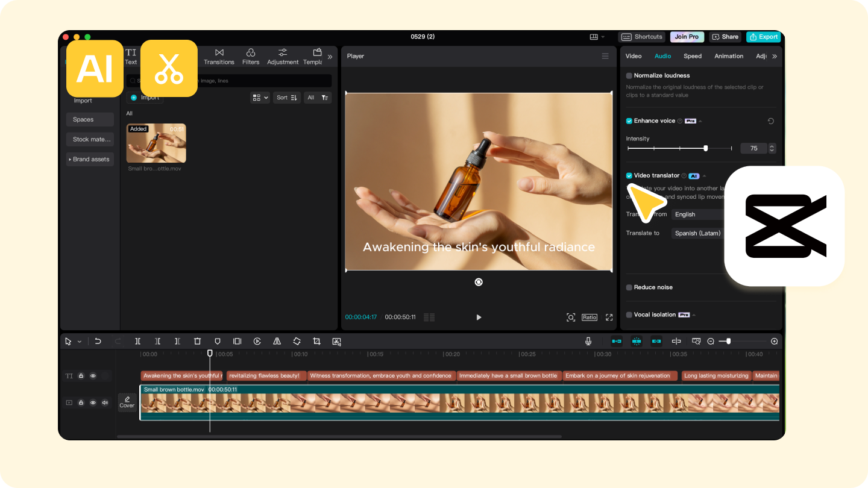Open the window layout dropdown
The image size is (868, 488).
click(x=596, y=37)
